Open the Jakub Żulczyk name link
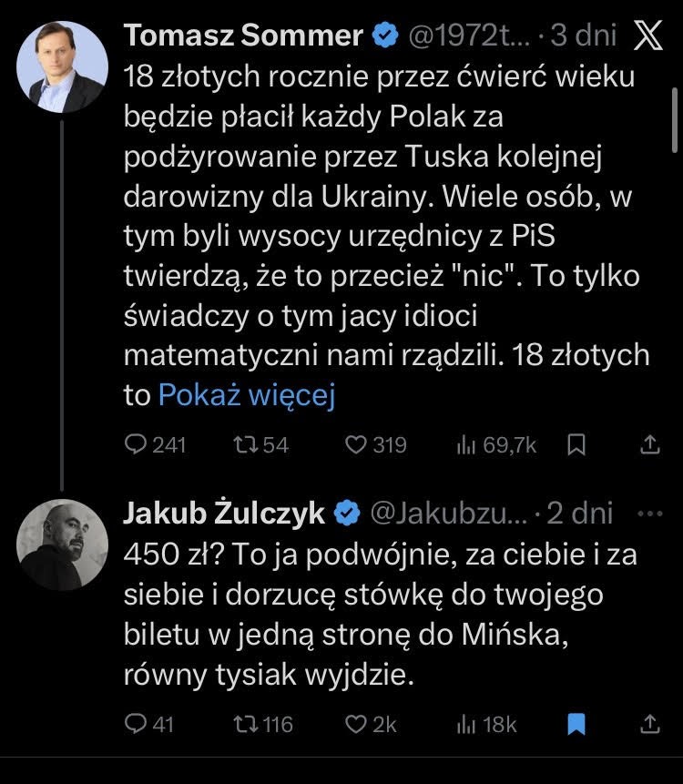The image size is (683, 784). tap(223, 514)
